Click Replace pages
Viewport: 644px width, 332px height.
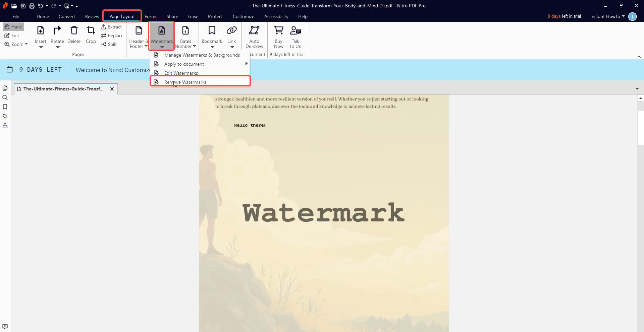pos(112,36)
